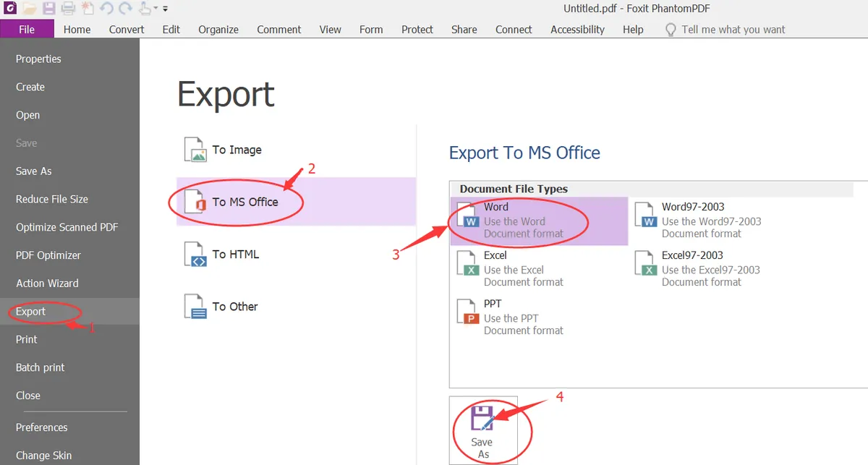Open Customize Quick Access Toolbar dropdown

click(165, 9)
